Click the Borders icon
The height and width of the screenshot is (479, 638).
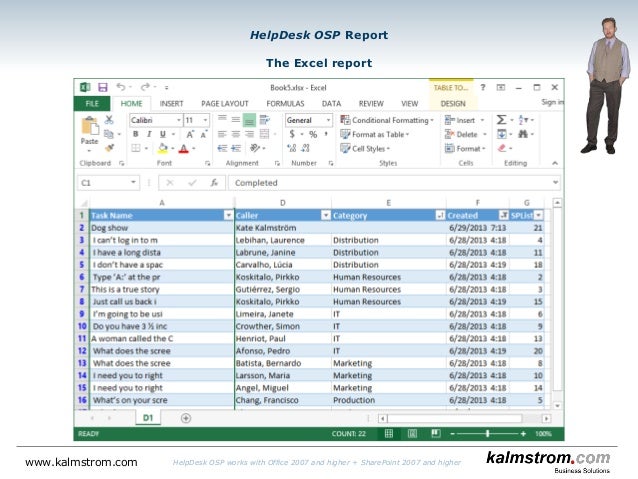pyautogui.click(x=136, y=148)
